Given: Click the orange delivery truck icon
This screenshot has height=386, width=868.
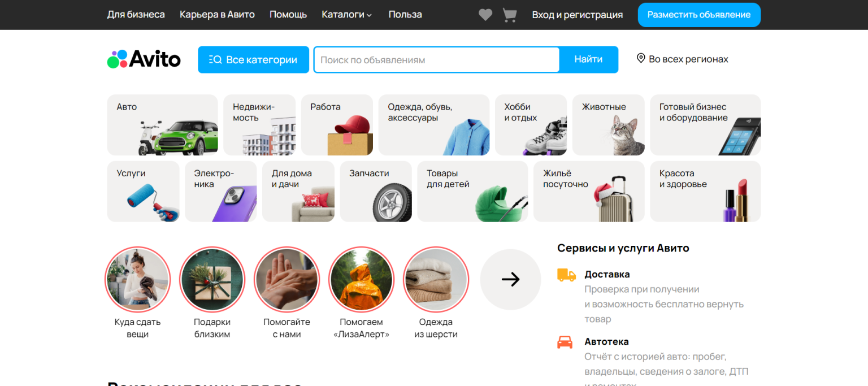Looking at the screenshot, I should 566,275.
